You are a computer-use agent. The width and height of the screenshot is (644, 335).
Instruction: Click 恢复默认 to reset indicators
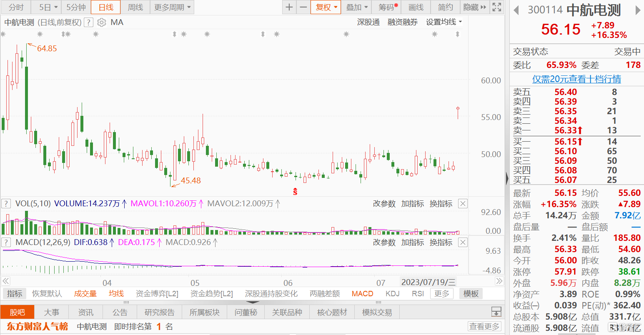click(47, 294)
